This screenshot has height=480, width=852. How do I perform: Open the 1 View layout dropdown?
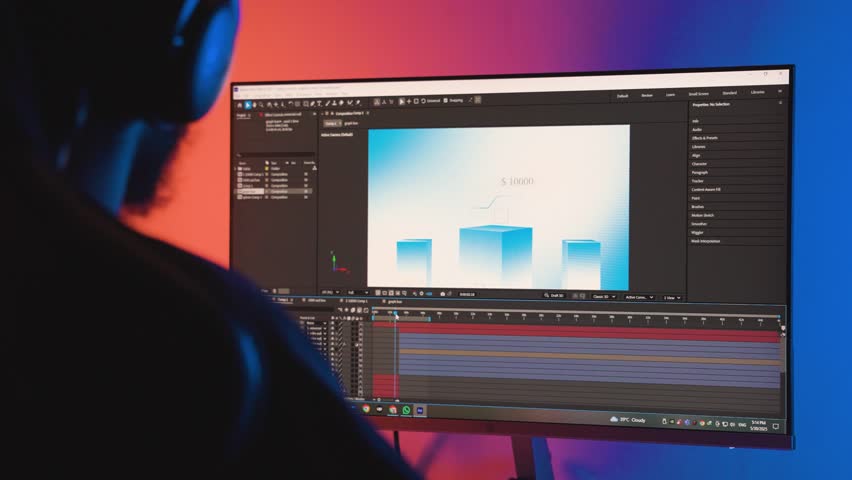tap(671, 297)
